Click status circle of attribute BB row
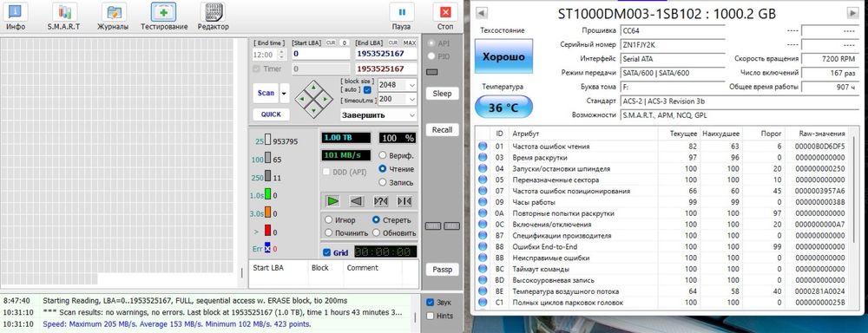The width and height of the screenshot is (868, 333). [x=483, y=258]
